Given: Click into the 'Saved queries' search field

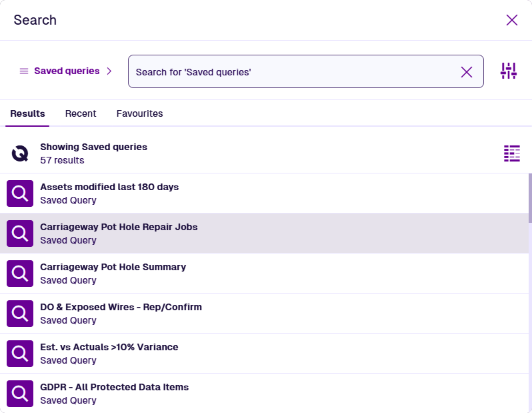Looking at the screenshot, I should [x=293, y=72].
